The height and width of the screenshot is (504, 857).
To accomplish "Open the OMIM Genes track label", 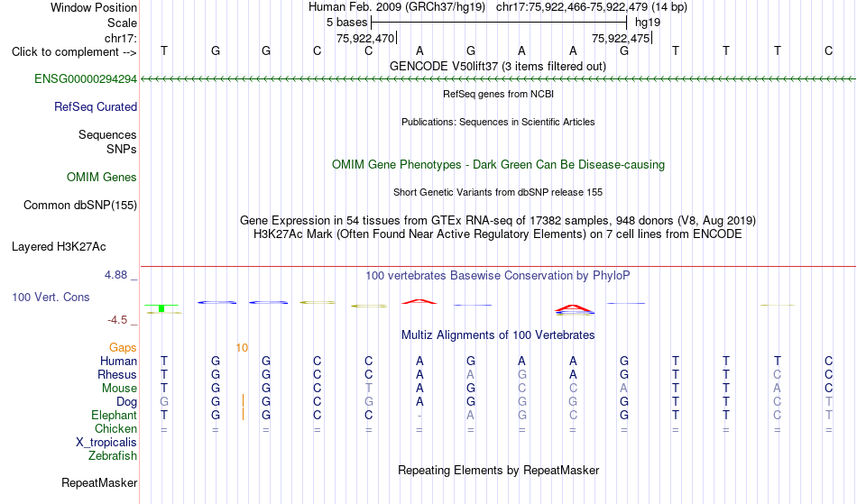I will tap(102, 178).
